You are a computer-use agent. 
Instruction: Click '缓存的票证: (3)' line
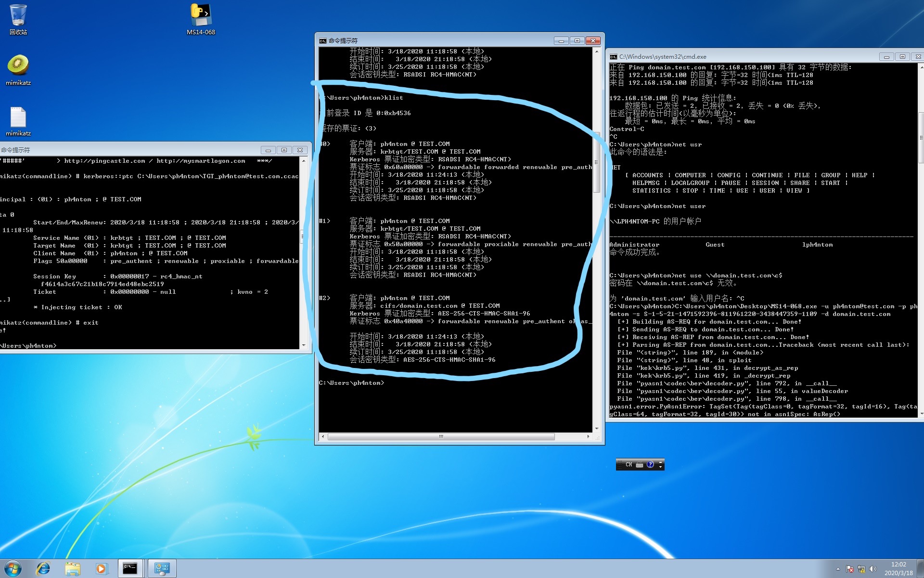[348, 129]
